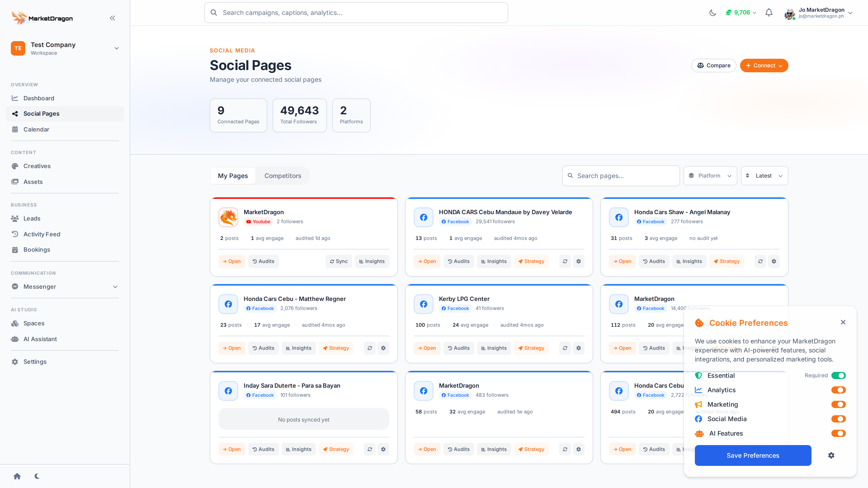Image resolution: width=868 pixels, height=488 pixels.
Task: Click the Compare button
Action: coord(714,66)
